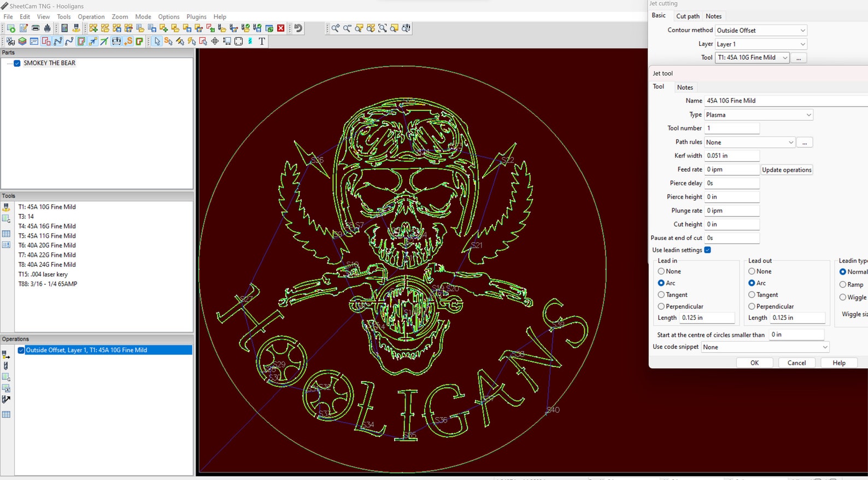Click the Update operations button
The height and width of the screenshot is (480, 868).
[x=787, y=170]
